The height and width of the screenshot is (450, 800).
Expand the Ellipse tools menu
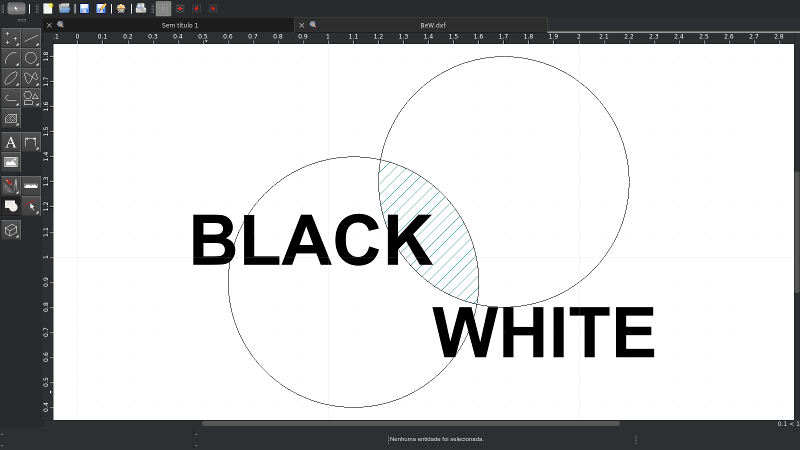11,78
